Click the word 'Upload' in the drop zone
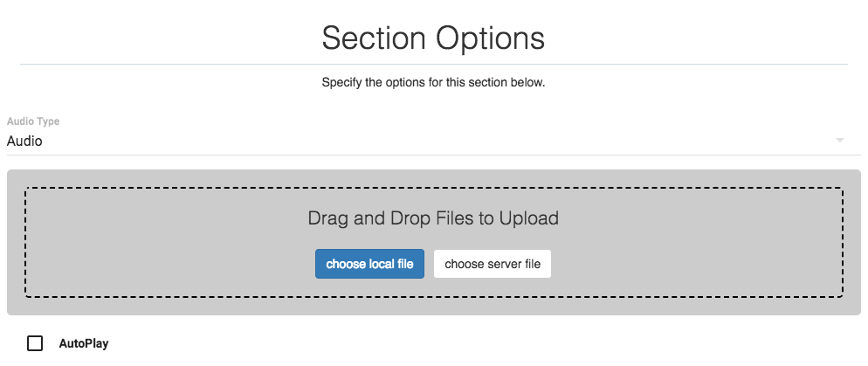 point(528,218)
